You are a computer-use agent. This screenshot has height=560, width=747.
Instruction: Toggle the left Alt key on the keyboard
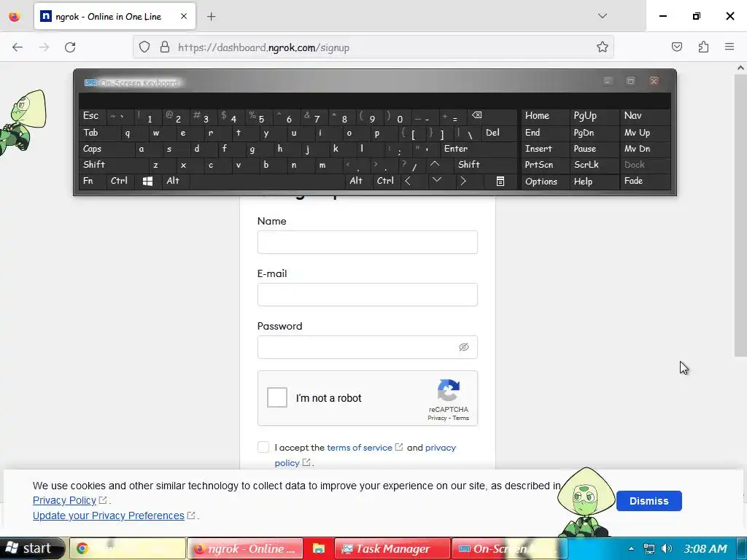175,181
